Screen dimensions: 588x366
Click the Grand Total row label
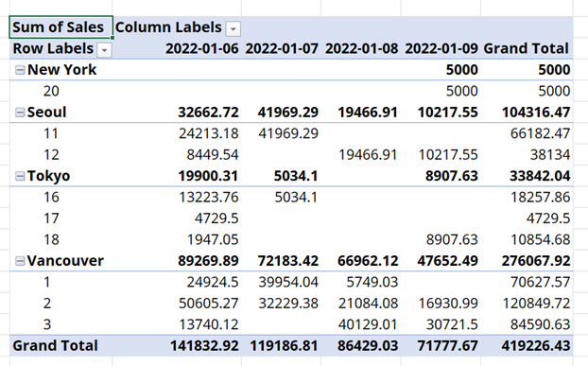click(55, 345)
